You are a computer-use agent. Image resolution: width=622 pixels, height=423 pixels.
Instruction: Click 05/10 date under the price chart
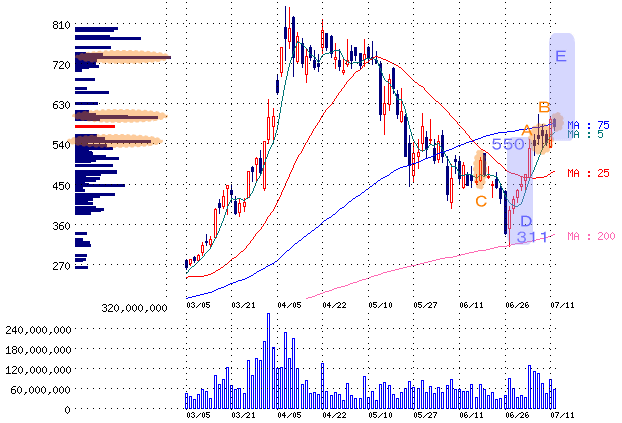pos(380,305)
